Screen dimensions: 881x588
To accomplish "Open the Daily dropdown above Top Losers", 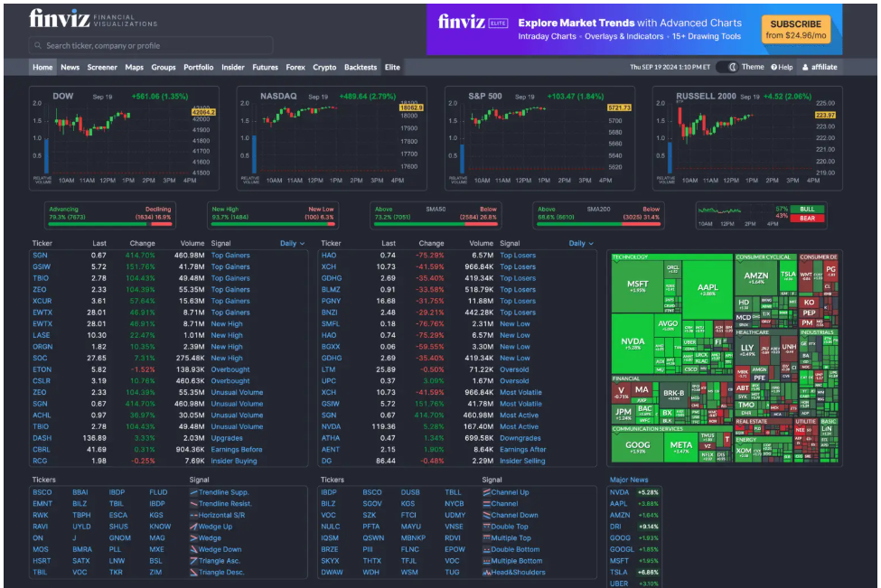I will pos(581,243).
